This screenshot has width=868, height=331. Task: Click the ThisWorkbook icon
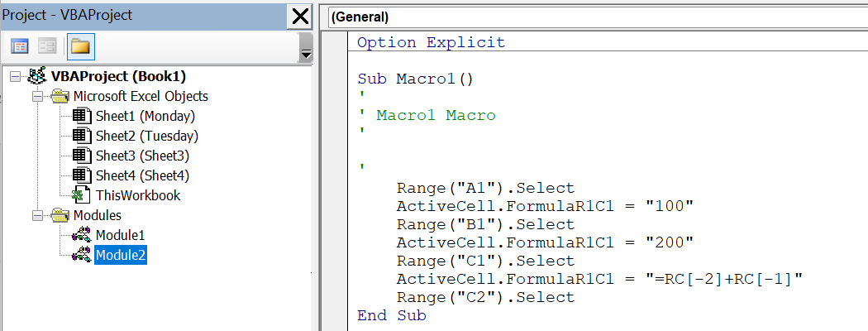[81, 195]
